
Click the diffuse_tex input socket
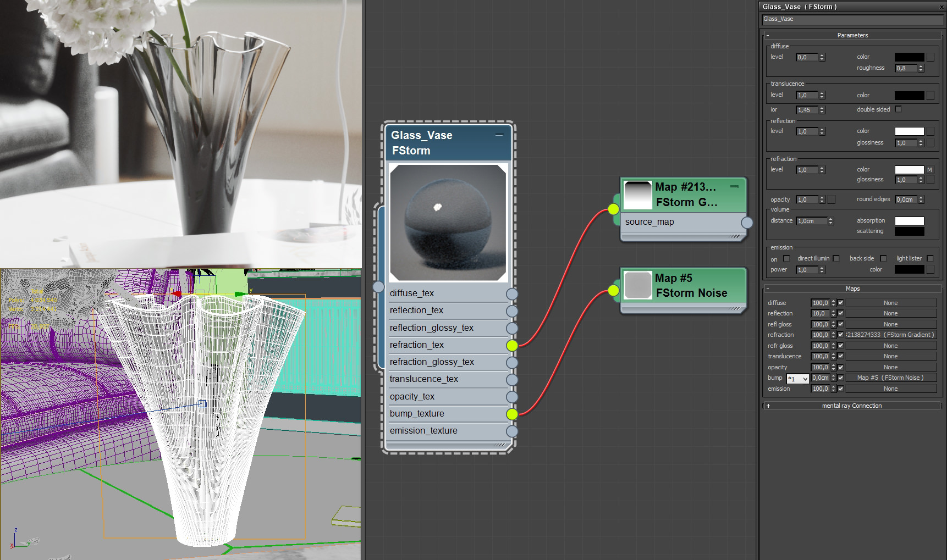pos(512,294)
